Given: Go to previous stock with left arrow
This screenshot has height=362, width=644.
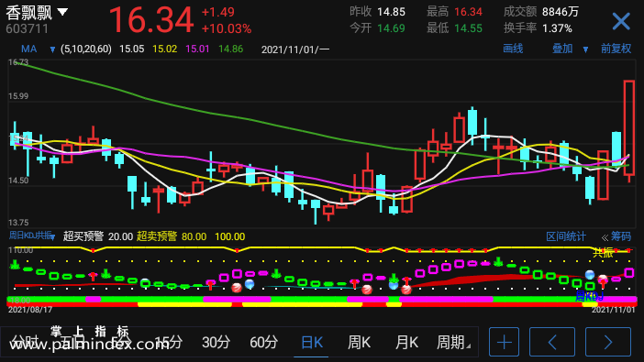Looking at the screenshot, I should [x=552, y=342].
